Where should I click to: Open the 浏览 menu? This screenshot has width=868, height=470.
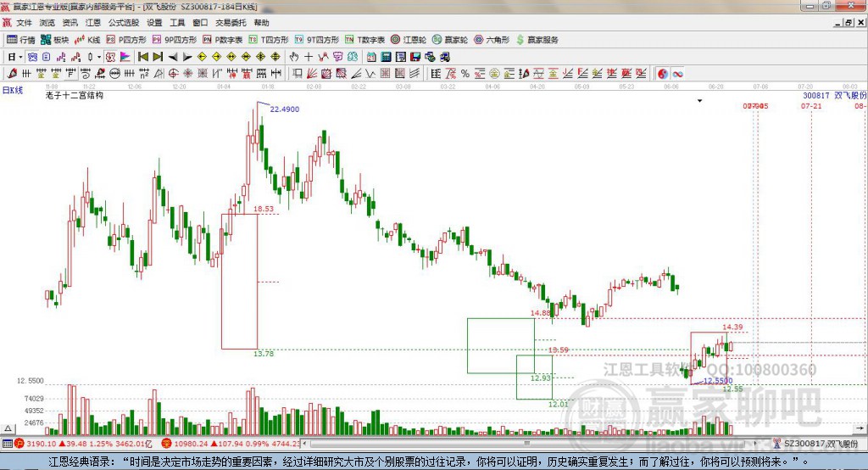47,23
